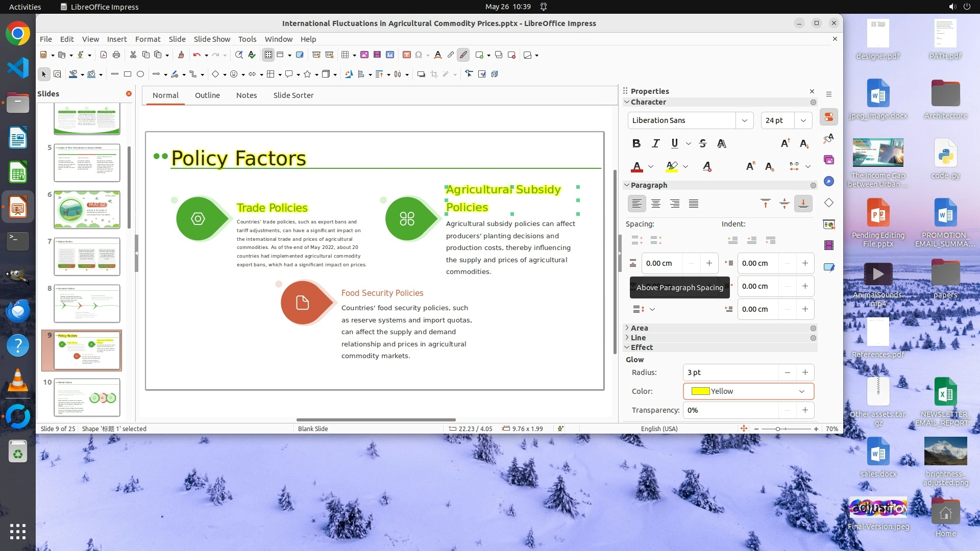The width and height of the screenshot is (980, 551).
Task: Click the Print icon in toolbar
Action: pyautogui.click(x=116, y=55)
